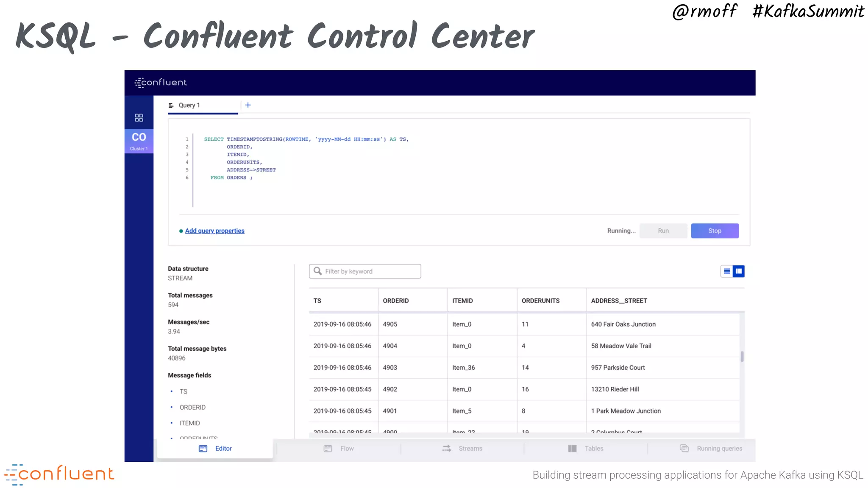
Task: Click the Run button
Action: 663,231
